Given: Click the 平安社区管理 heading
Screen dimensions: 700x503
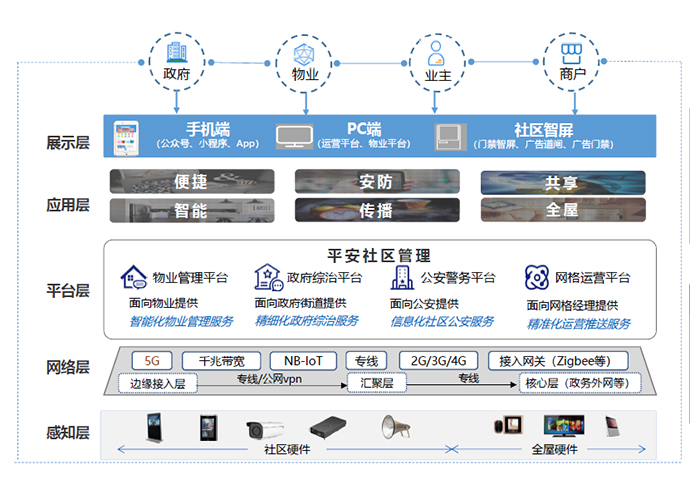Looking at the screenshot, I should click(x=379, y=256).
